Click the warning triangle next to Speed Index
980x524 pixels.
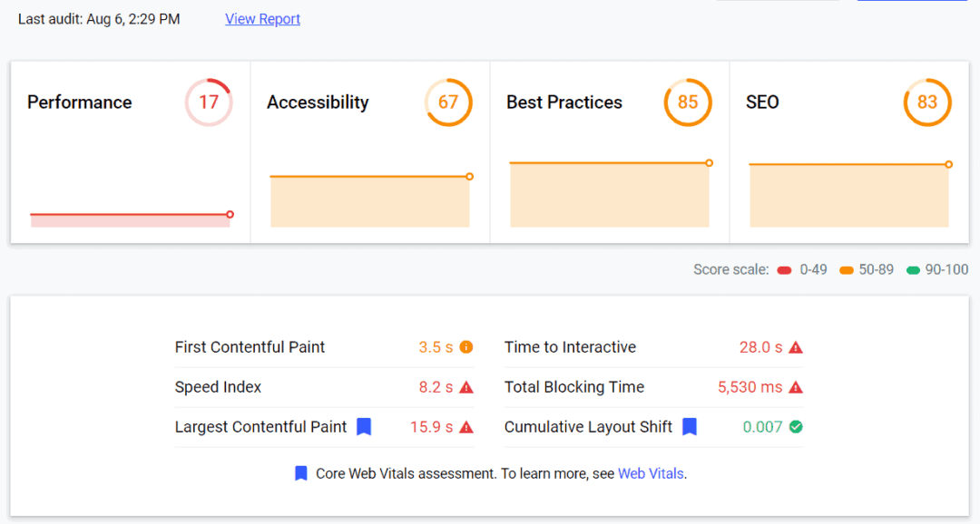(467, 386)
